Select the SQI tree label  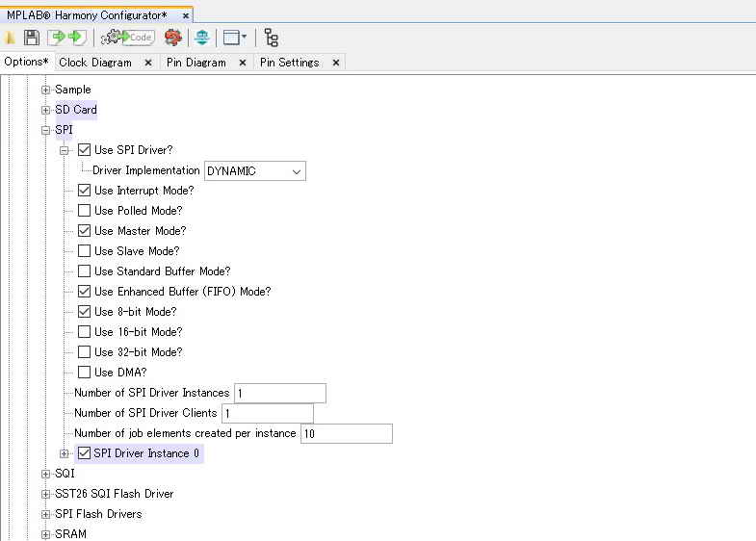[65, 474]
